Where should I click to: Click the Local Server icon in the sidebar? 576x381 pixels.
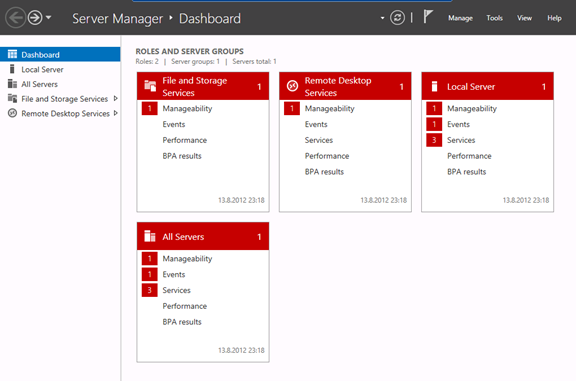click(x=12, y=69)
